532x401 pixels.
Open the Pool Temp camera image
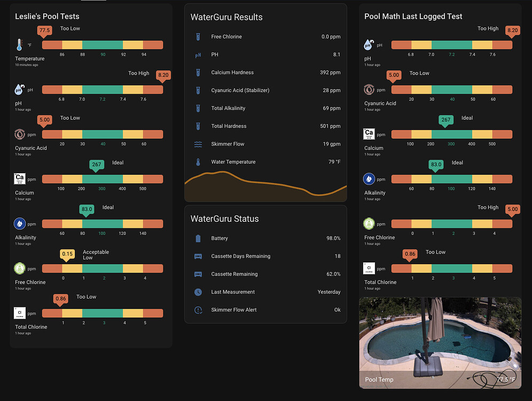tap(440, 343)
